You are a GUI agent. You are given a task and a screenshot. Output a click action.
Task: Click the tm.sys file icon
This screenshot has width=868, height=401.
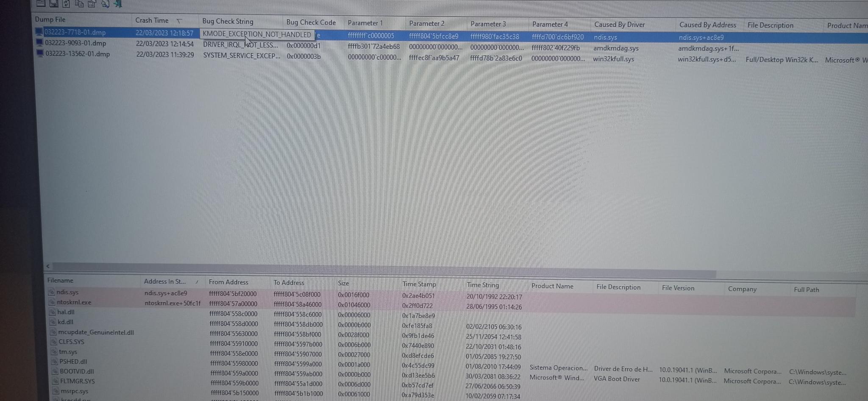54,351
